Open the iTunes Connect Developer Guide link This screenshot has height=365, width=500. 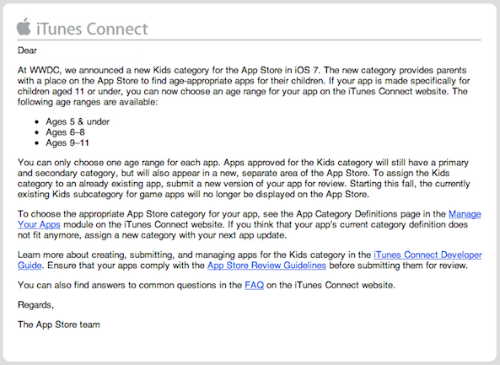[428, 255]
